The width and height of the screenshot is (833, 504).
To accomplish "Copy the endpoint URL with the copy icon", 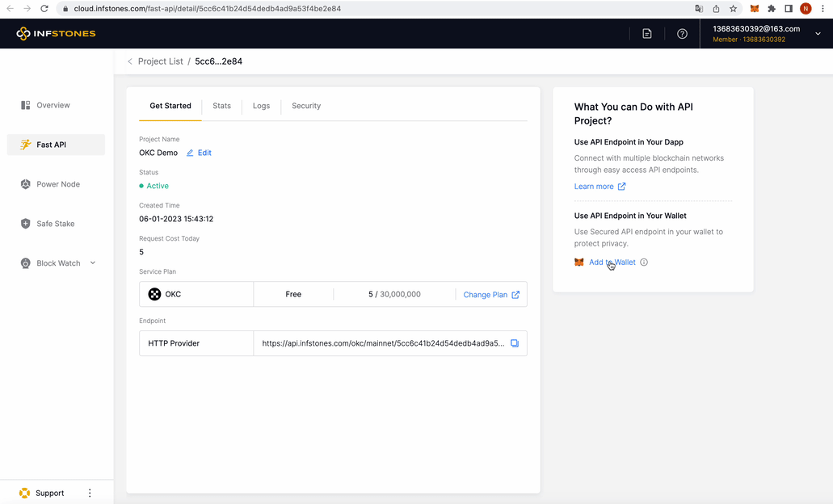I will [x=514, y=343].
